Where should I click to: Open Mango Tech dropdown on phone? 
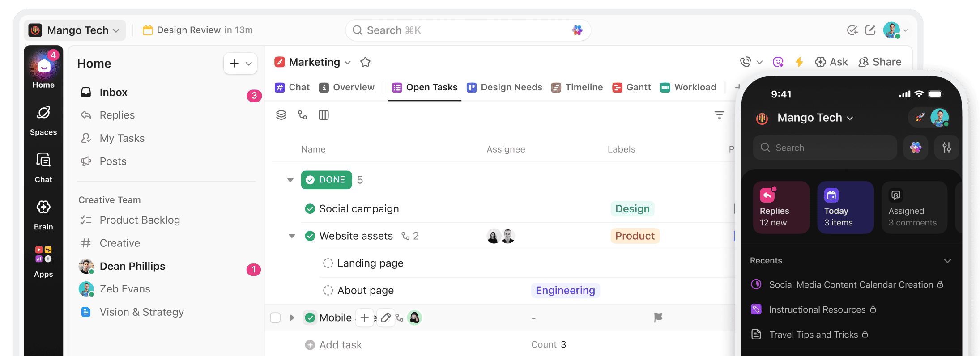point(815,118)
